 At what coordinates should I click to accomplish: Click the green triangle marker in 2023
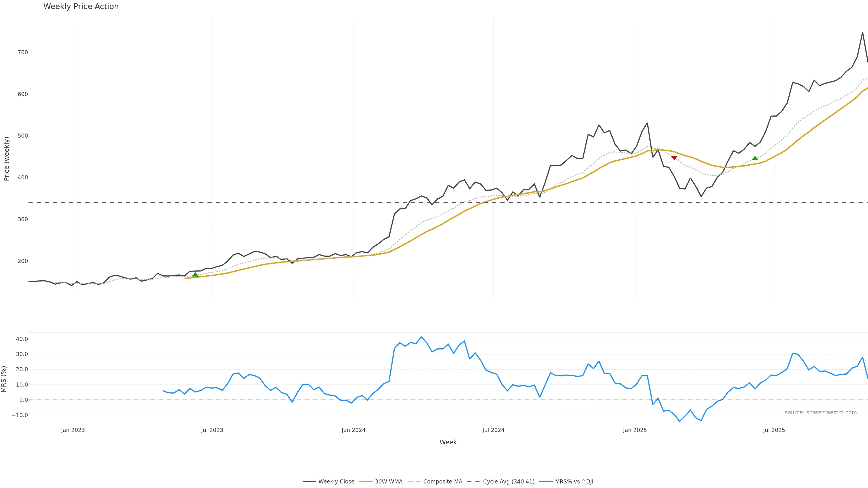[x=195, y=274]
